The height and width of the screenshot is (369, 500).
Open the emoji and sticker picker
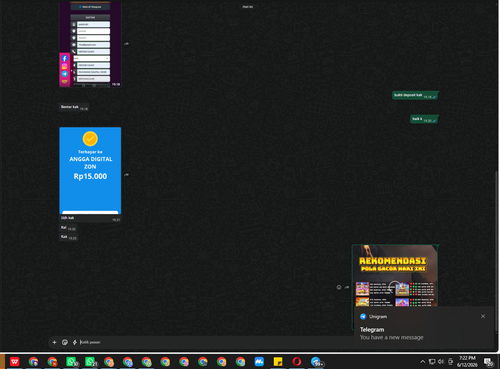[65, 342]
